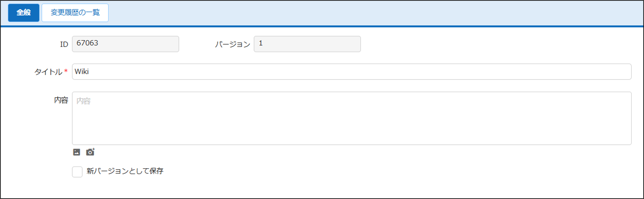The width and height of the screenshot is (644, 199).
Task: Click the image insert icon below 内容
Action: tap(77, 152)
